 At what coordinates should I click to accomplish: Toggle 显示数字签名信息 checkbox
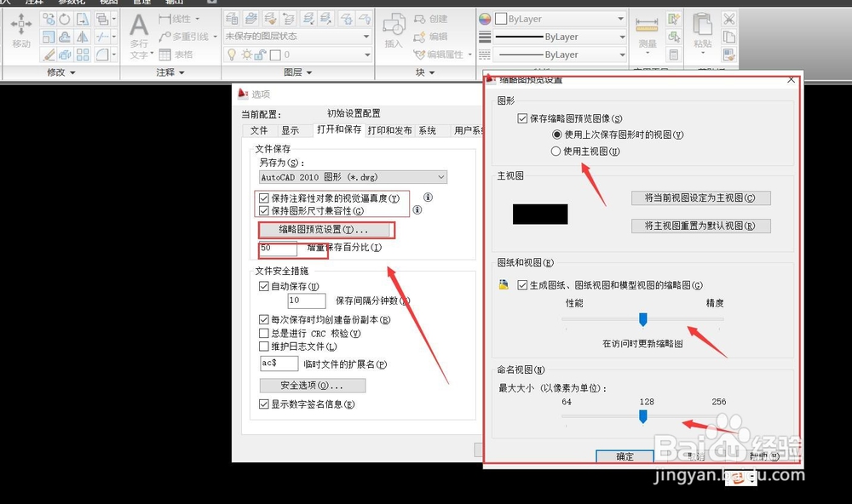point(264,404)
